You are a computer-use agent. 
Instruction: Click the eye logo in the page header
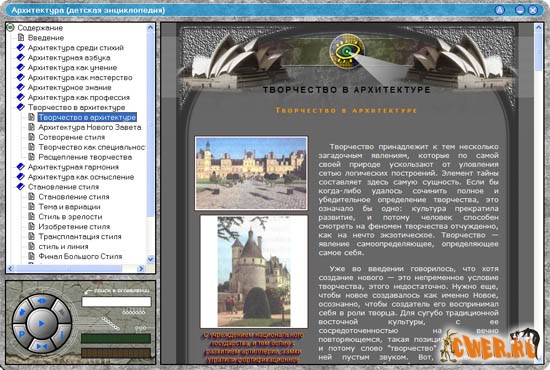(347, 51)
